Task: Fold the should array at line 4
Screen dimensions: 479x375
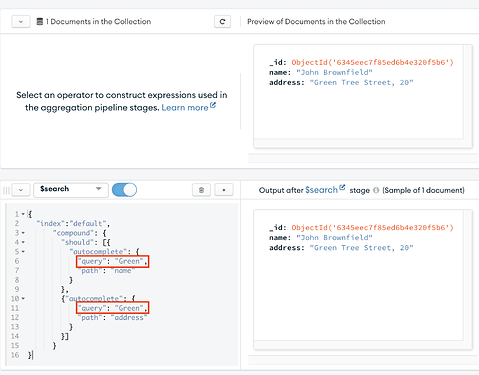Action: click(x=23, y=242)
